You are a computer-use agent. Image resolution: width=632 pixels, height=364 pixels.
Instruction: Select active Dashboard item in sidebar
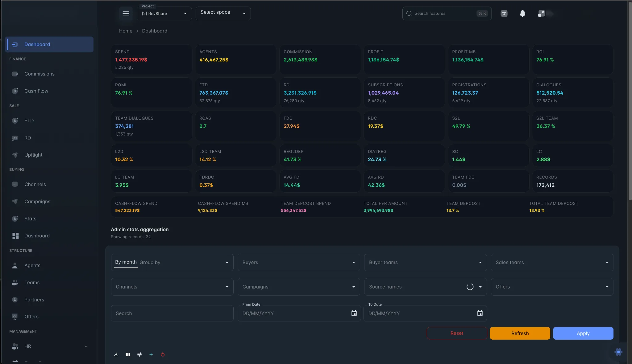pyautogui.click(x=49, y=44)
